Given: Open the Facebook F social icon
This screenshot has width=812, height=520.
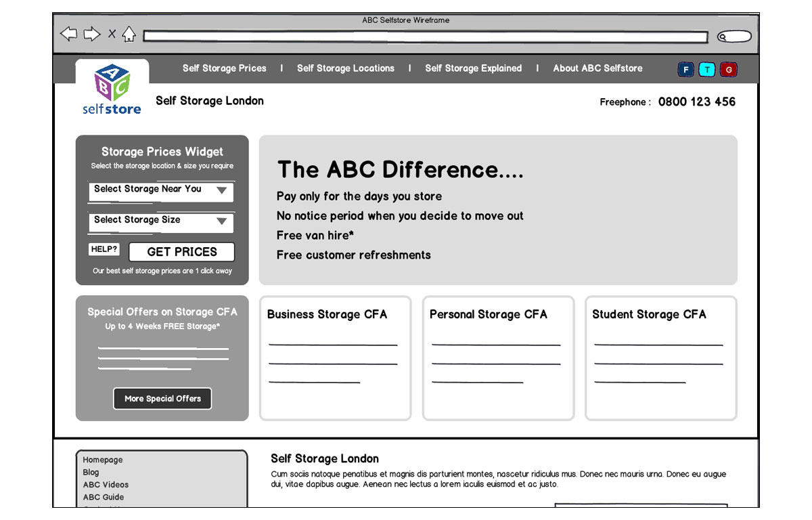Looking at the screenshot, I should pyautogui.click(x=686, y=69).
